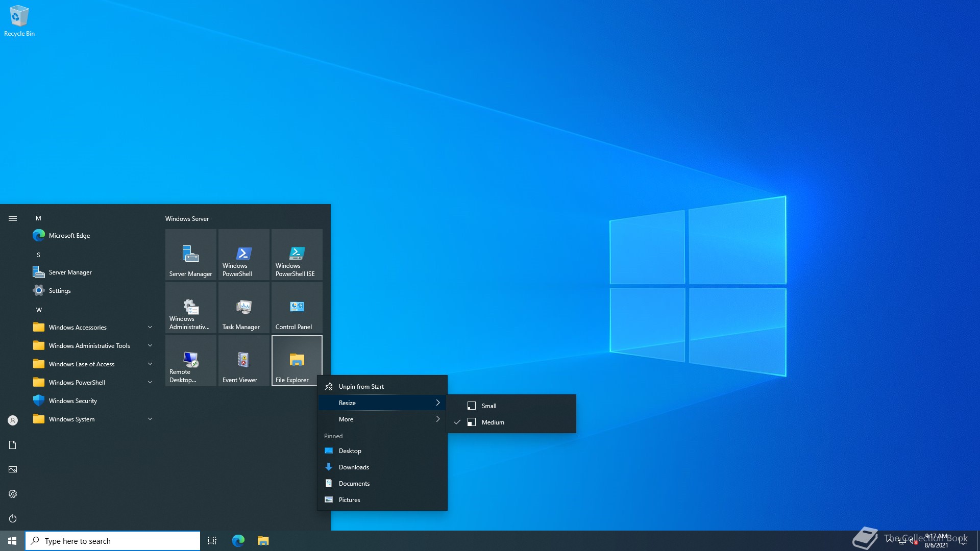Expand the Windows PowerShell folder

(x=92, y=383)
